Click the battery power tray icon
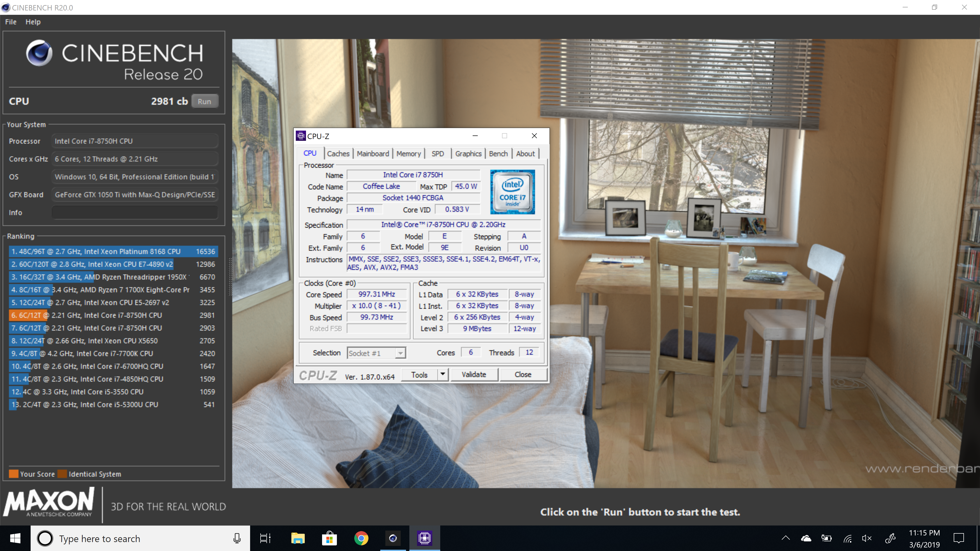Viewport: 980px width, 551px height. 826,539
